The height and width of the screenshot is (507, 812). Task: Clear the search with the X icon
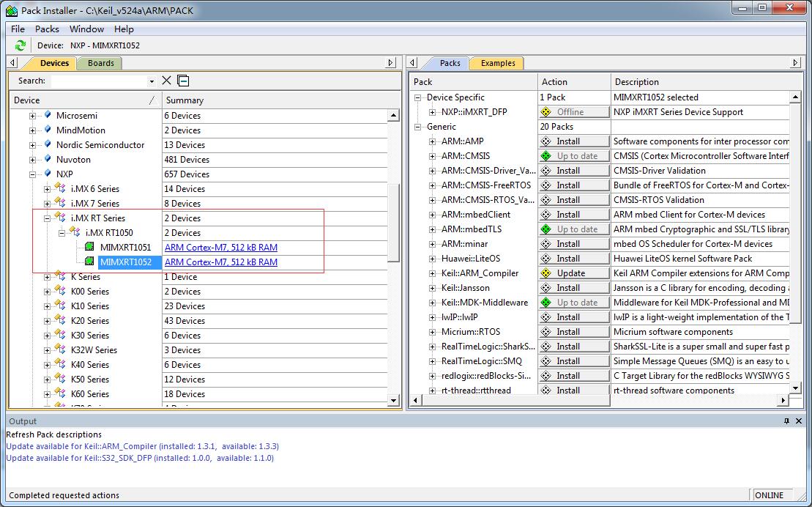[166, 81]
